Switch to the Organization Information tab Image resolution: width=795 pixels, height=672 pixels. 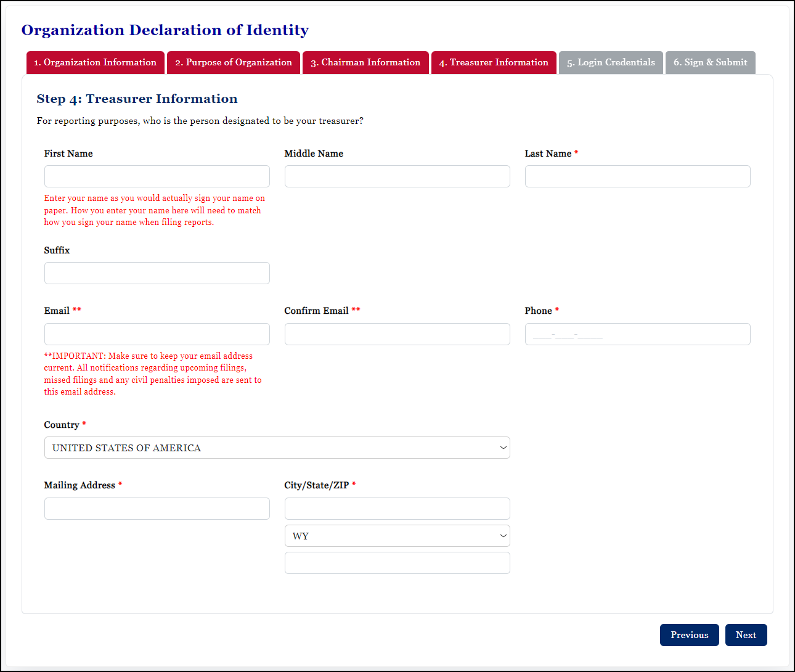[x=95, y=62]
